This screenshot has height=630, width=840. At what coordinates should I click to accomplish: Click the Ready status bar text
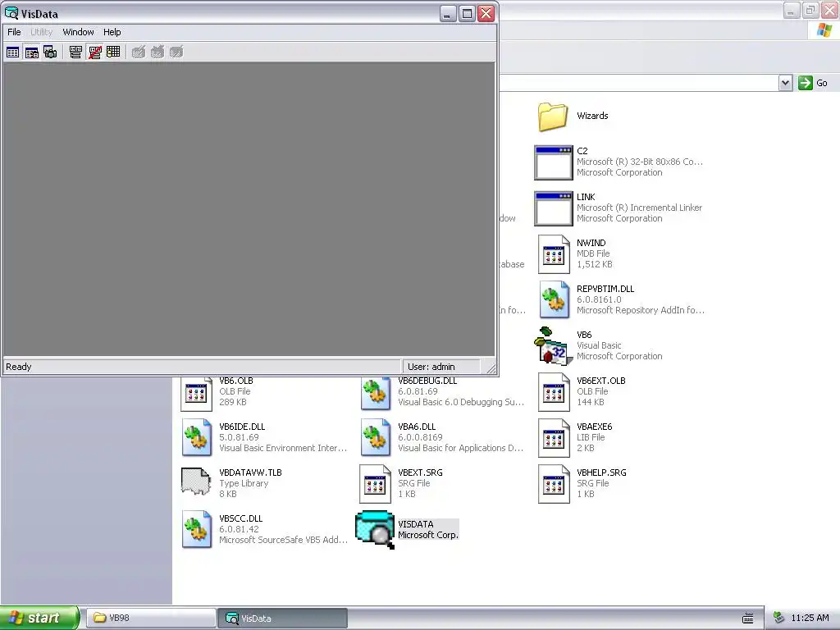(x=19, y=367)
